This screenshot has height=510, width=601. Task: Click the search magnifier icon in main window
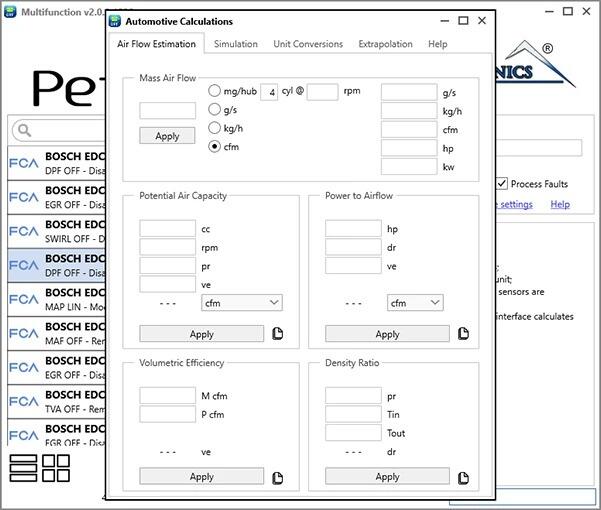point(24,130)
